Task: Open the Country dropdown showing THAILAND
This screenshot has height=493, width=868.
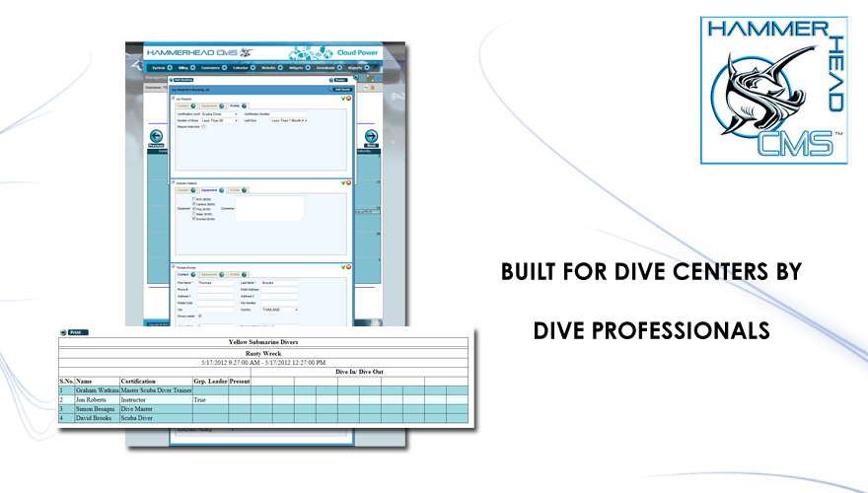Action: 282,310
